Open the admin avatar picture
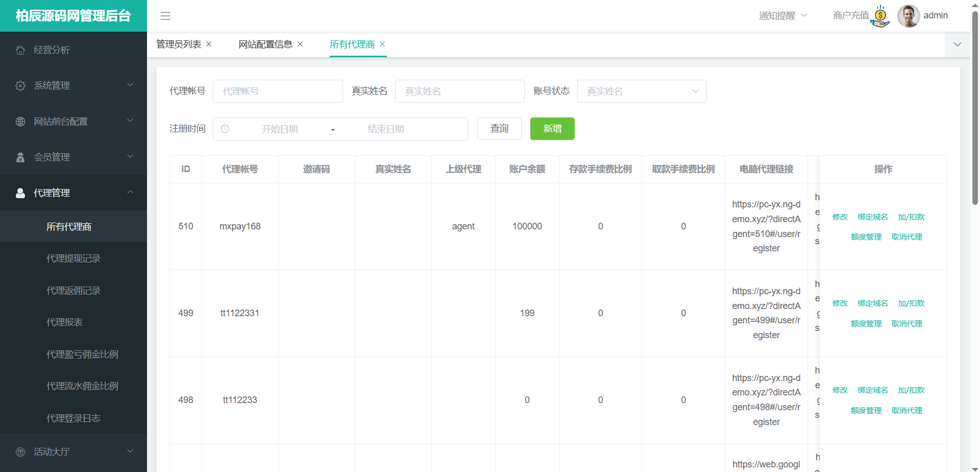 click(909, 16)
